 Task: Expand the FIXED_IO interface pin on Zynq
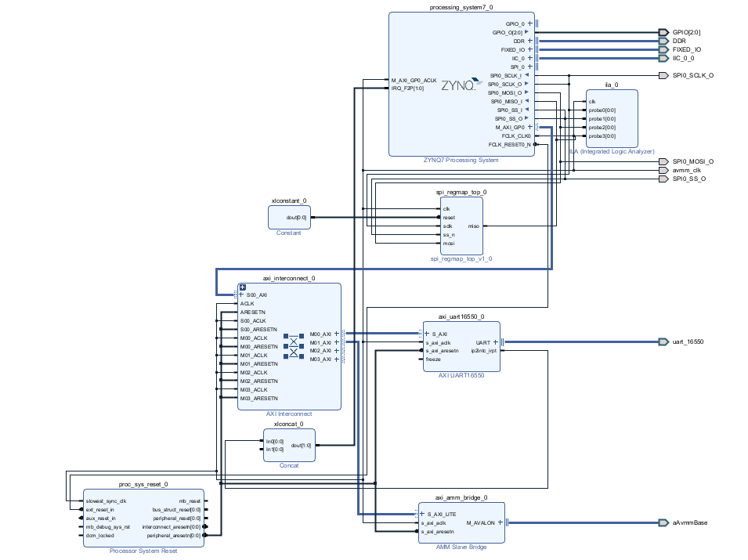530,49
